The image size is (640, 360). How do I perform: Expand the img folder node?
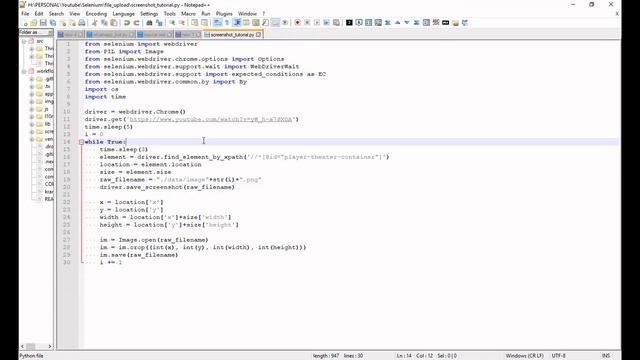pos(31,102)
